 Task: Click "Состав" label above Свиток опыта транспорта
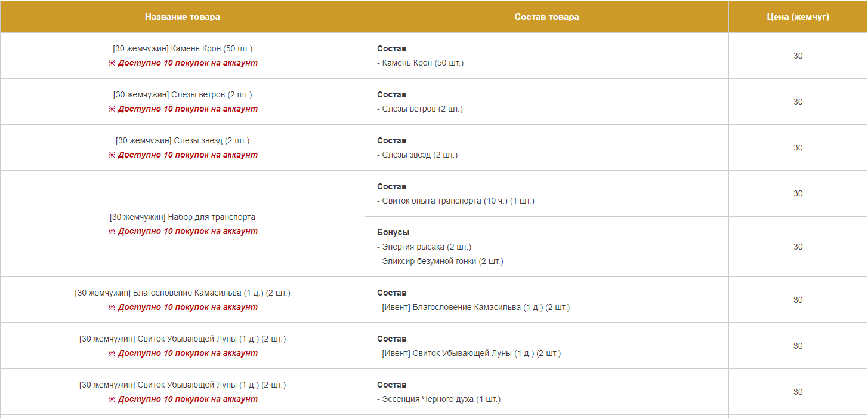[392, 186]
